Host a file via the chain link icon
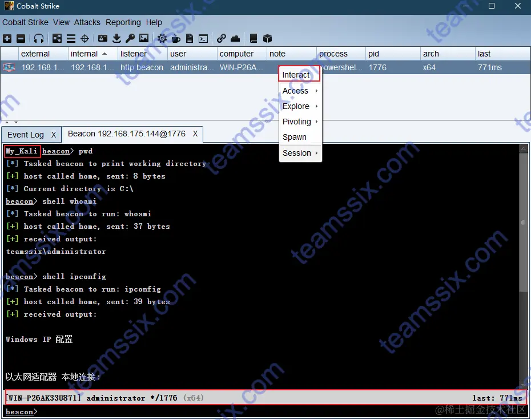 click(222, 39)
